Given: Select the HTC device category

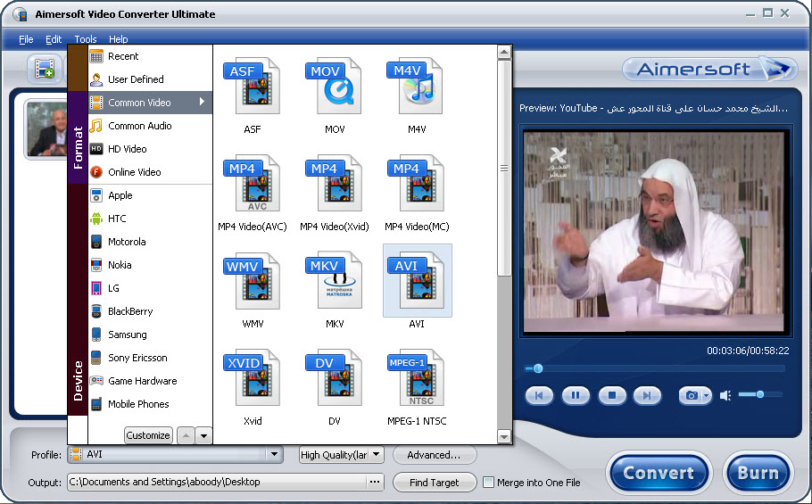Looking at the screenshot, I should [150, 219].
